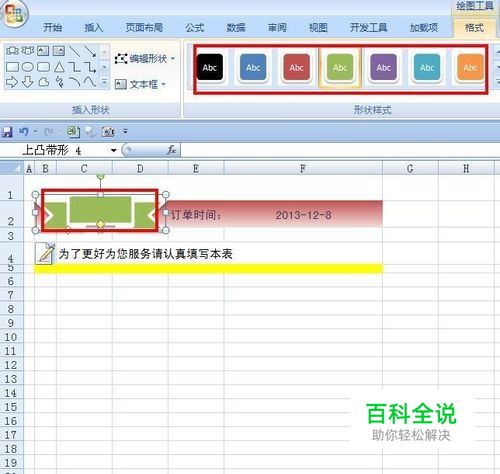Viewport: 500px width, 474px height.
Task: Switch to the 加载项 (Add-ins) tab
Action: click(x=424, y=27)
